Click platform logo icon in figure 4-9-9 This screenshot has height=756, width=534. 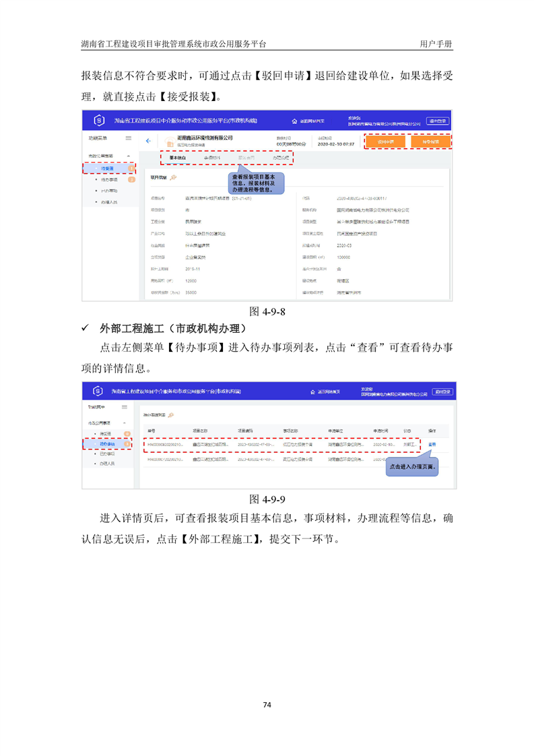[98, 391]
